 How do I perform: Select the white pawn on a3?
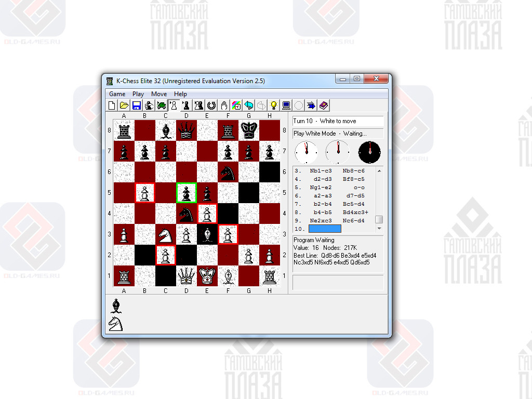[124, 234]
